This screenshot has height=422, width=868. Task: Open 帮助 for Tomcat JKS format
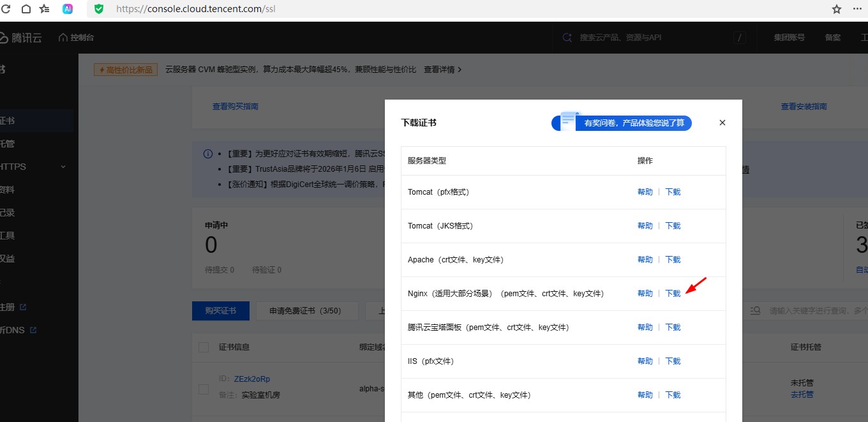645,225
